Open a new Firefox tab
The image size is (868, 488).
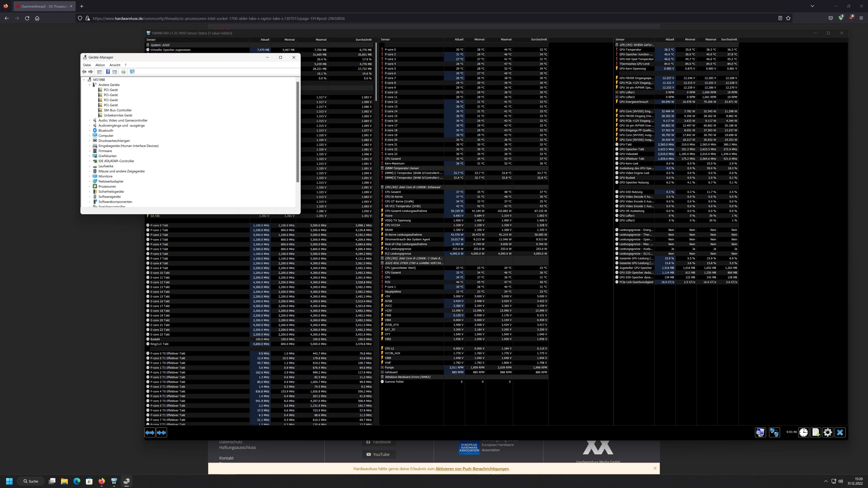coord(82,6)
